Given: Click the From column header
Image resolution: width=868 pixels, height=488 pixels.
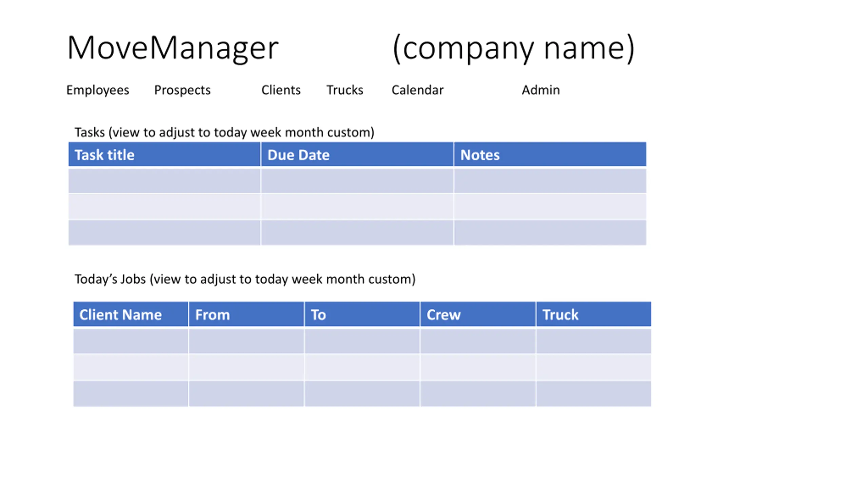Looking at the screenshot, I should pyautogui.click(x=246, y=314).
